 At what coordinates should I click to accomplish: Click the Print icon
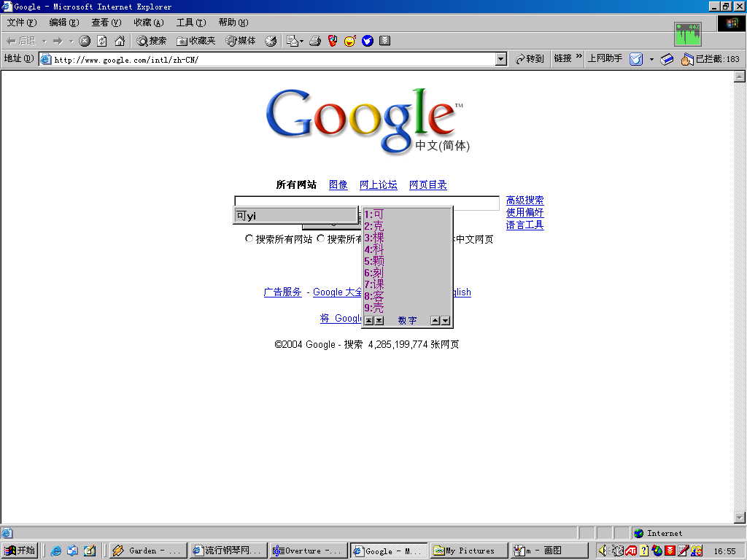[315, 41]
